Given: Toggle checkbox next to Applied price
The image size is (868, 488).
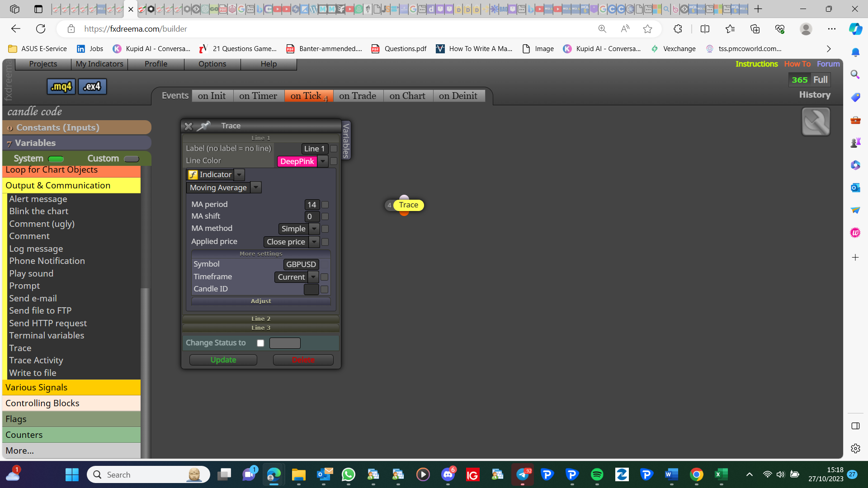Looking at the screenshot, I should (x=325, y=242).
